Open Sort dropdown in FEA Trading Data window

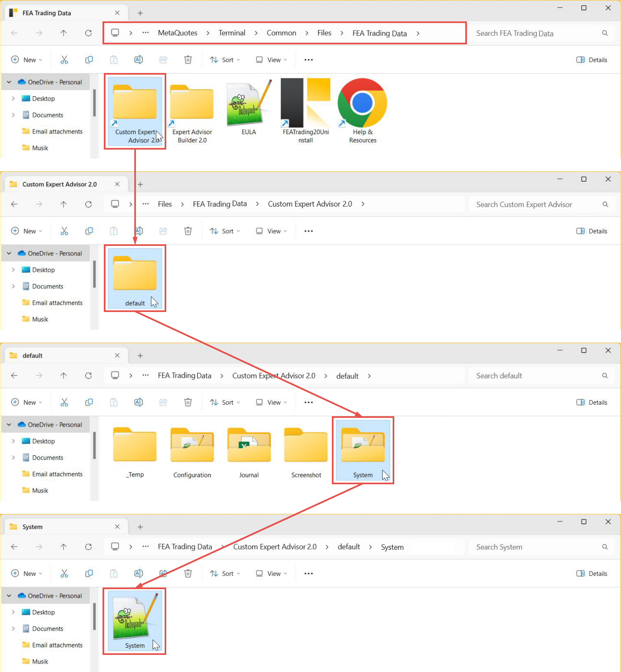[225, 60]
